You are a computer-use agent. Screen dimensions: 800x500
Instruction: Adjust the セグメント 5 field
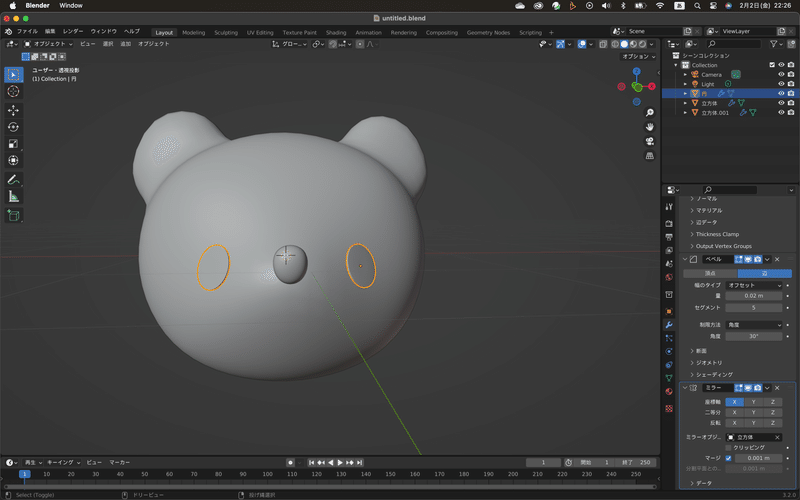pos(754,308)
